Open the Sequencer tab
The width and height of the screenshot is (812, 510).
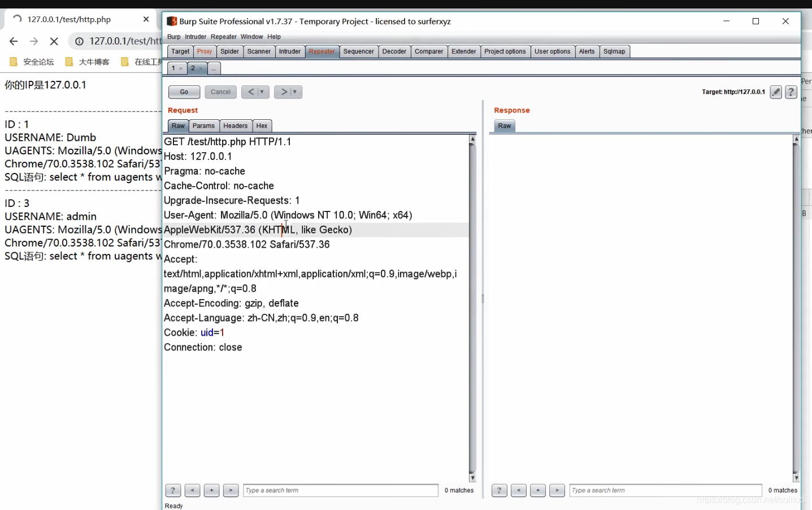point(359,51)
